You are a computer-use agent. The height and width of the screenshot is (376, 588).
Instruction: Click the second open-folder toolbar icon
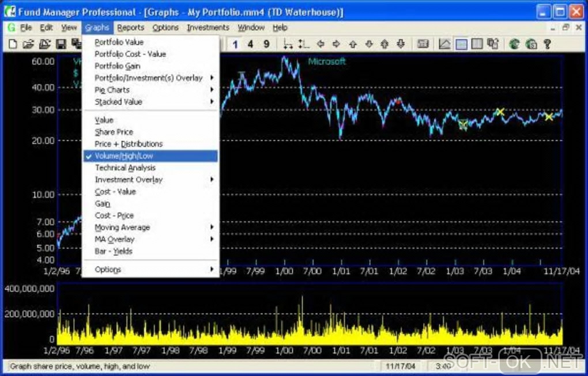click(44, 44)
